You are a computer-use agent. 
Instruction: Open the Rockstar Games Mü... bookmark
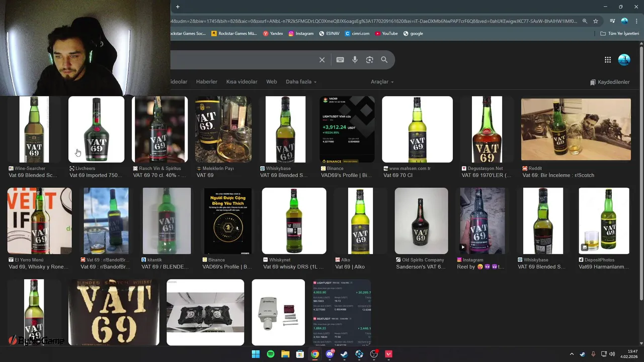coord(234,34)
